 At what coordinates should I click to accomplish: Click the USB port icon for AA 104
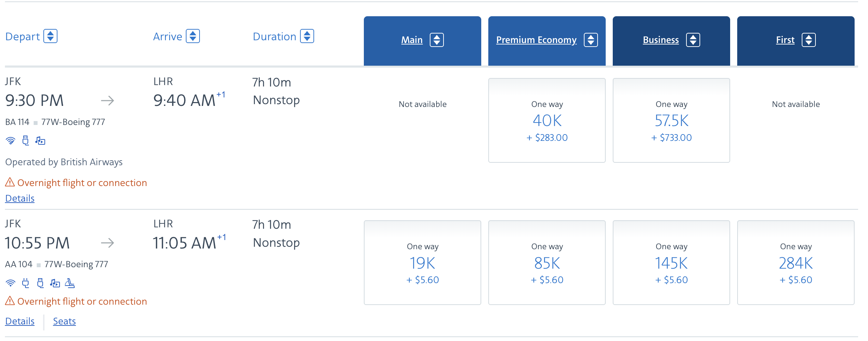point(41,283)
